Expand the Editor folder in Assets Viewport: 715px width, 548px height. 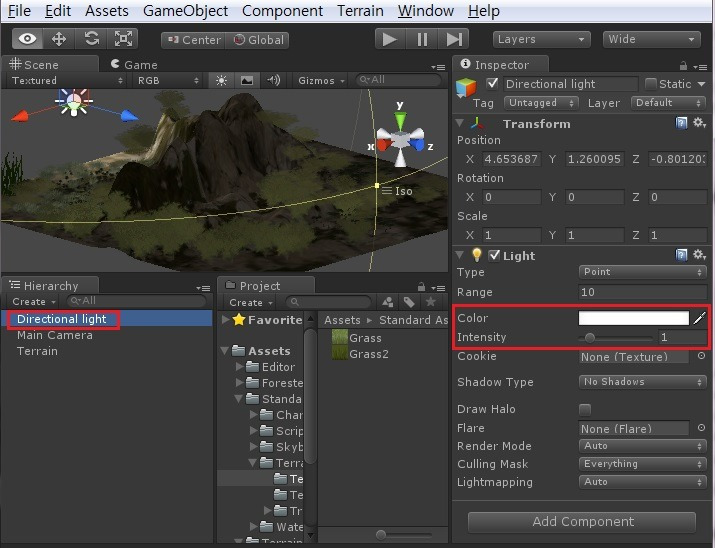[x=240, y=366]
